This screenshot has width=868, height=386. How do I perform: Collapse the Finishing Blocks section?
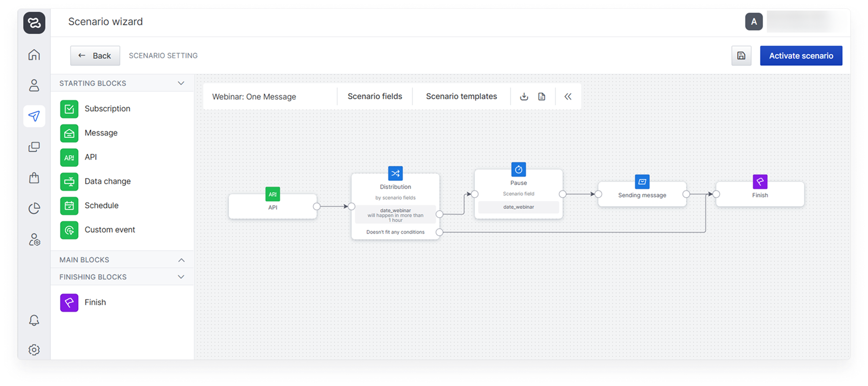181,277
